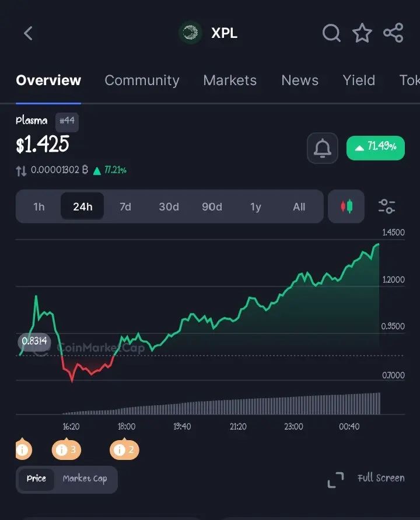Tap the 1.4500 axis label
The image size is (420, 520).
(x=394, y=233)
